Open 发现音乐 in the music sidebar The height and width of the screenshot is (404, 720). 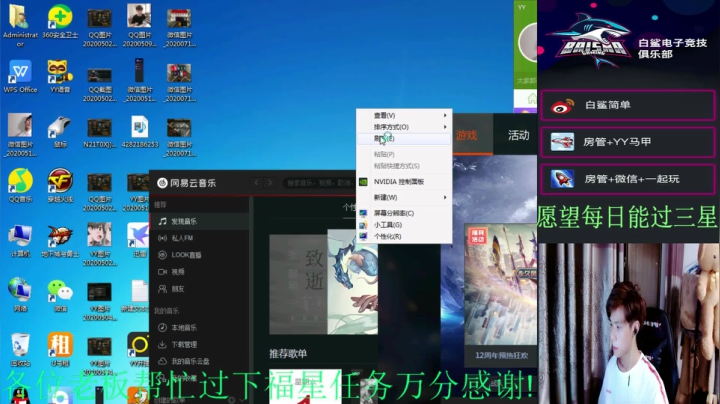pos(199,221)
